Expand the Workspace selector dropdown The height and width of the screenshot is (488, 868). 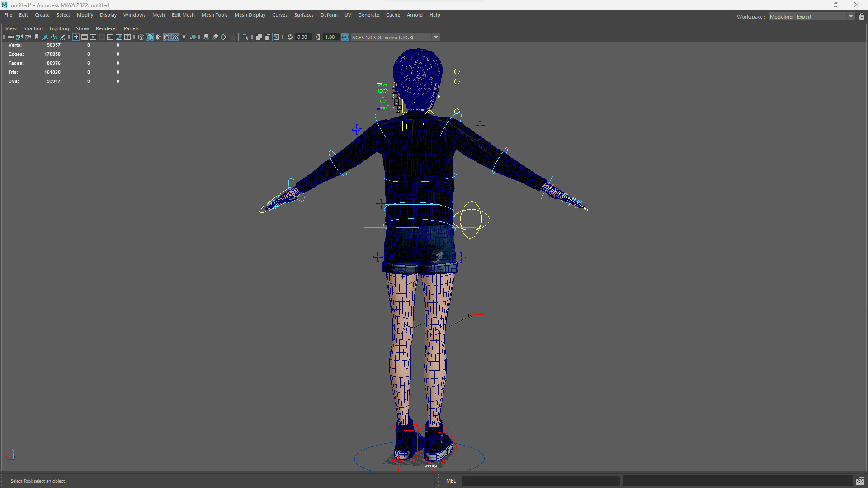pyautogui.click(x=851, y=17)
